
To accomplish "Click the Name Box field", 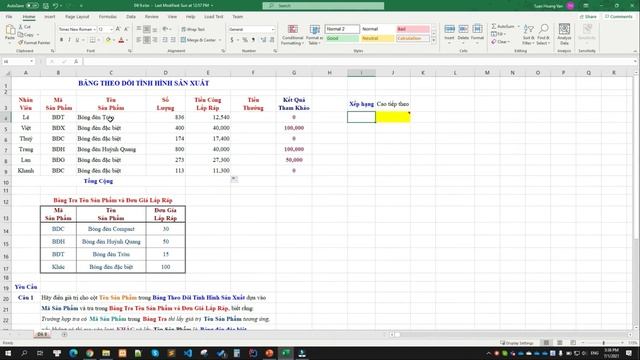I will (18, 61).
